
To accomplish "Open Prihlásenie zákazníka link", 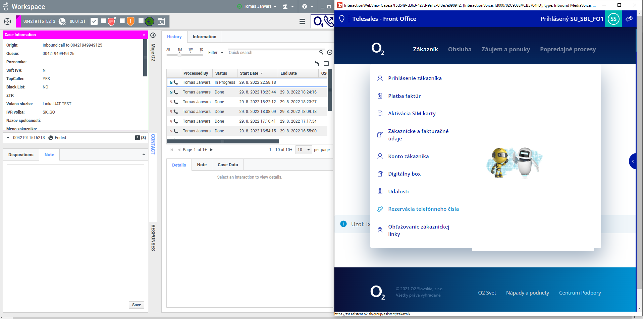I will 415,78.
